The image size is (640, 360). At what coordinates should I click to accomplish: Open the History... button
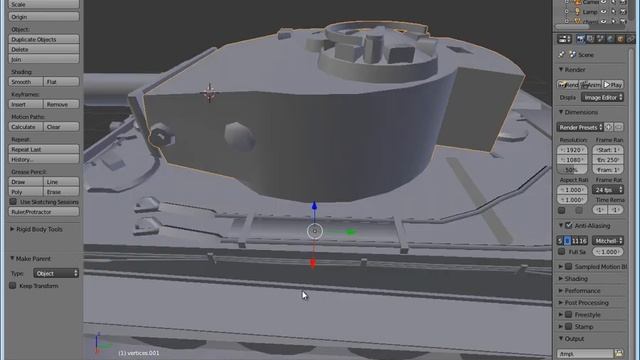pyautogui.click(x=44, y=159)
